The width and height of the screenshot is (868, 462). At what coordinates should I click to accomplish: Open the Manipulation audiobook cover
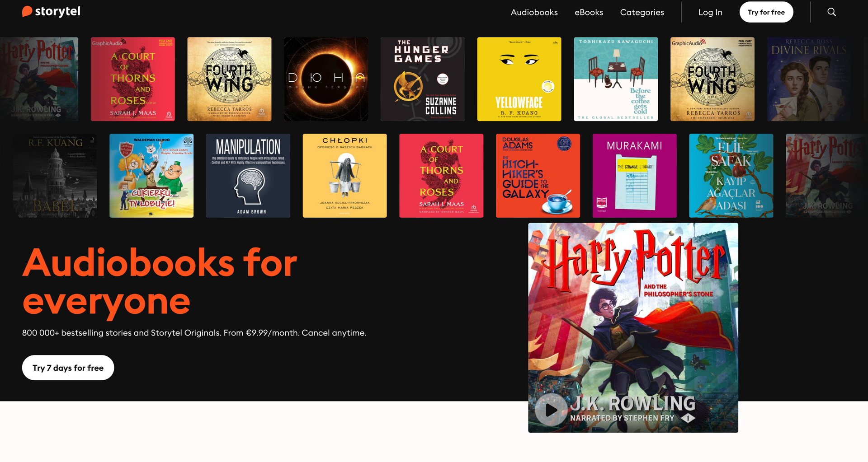[x=248, y=175]
